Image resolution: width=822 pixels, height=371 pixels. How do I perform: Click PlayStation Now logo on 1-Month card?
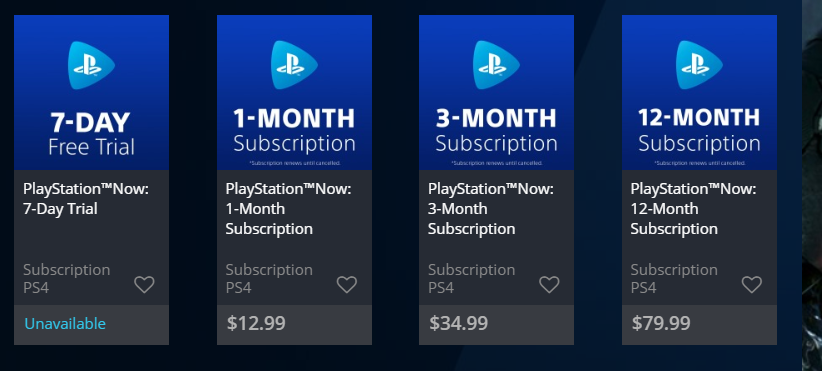(x=294, y=65)
